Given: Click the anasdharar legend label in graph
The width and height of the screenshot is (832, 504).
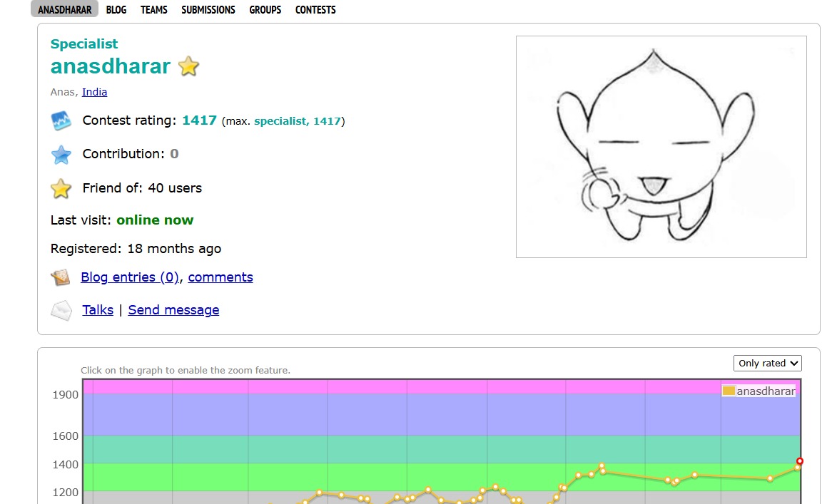Looking at the screenshot, I should coord(766,391).
